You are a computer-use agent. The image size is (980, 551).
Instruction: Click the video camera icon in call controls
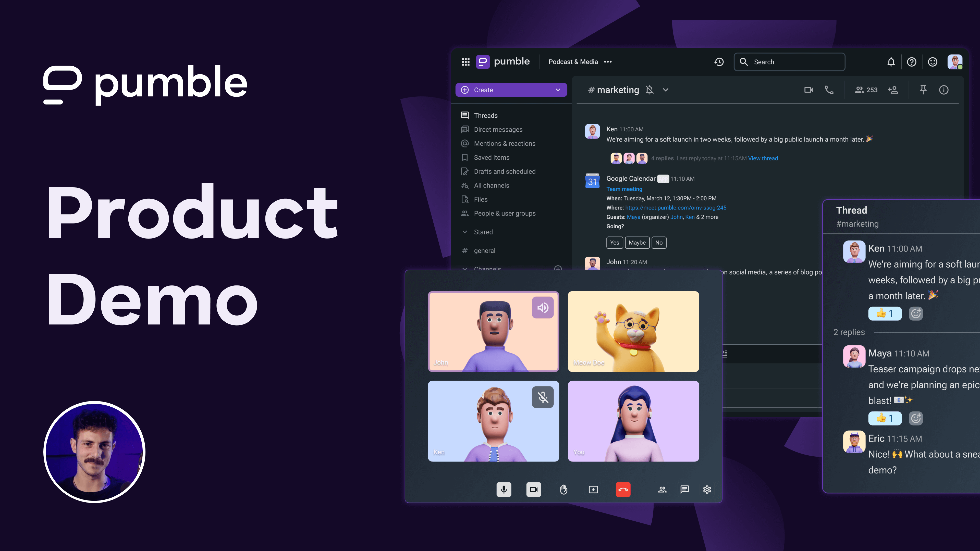click(x=534, y=489)
